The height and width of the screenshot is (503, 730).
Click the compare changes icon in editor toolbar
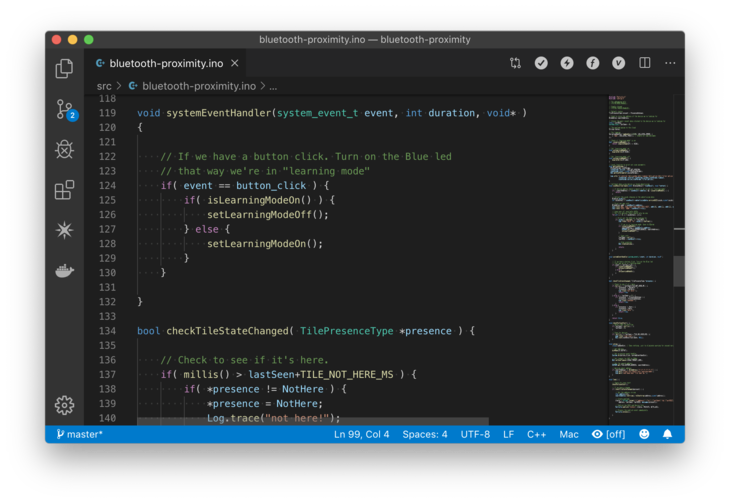coord(515,63)
